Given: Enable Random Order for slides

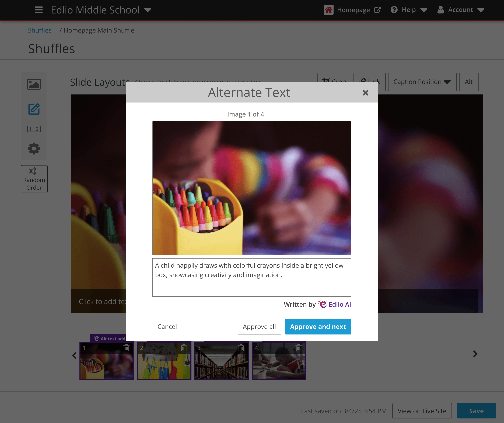Looking at the screenshot, I should click(34, 178).
